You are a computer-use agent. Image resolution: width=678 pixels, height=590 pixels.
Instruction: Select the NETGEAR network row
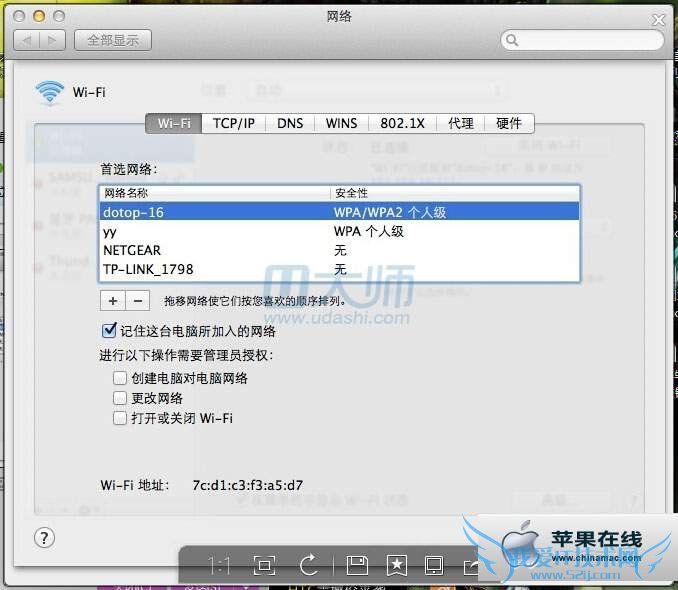tap(339, 250)
